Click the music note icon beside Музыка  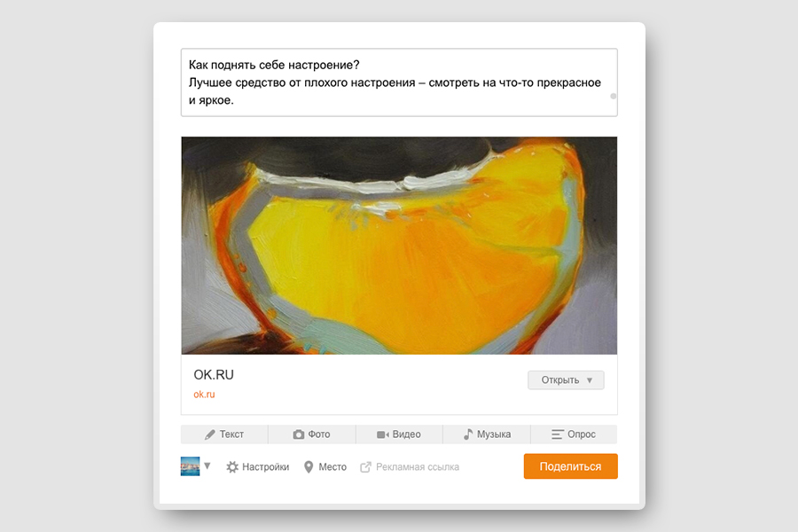(467, 434)
